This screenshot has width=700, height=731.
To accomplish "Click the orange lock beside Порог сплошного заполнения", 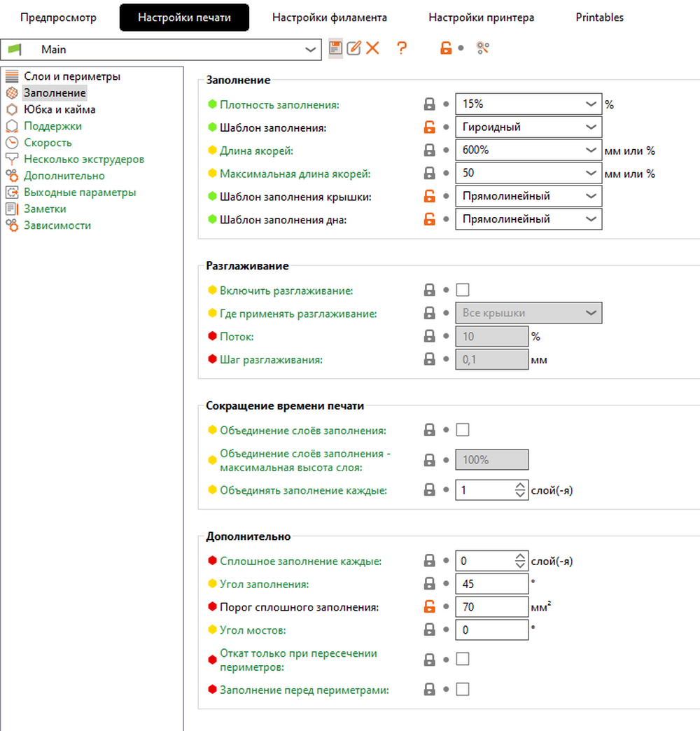I will [x=429, y=607].
